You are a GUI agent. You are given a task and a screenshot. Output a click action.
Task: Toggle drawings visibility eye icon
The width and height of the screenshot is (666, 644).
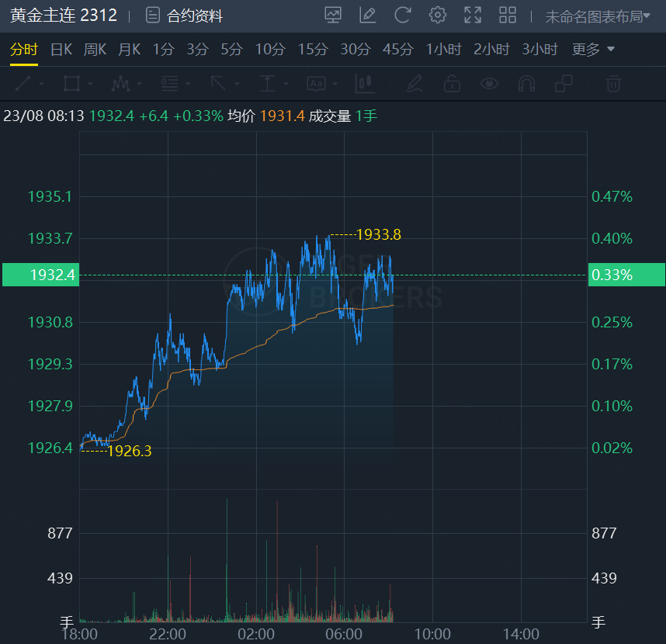click(489, 84)
